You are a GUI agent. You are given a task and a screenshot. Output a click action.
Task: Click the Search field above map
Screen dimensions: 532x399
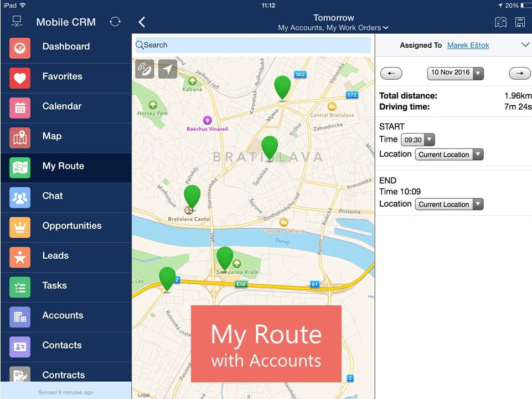pyautogui.click(x=253, y=45)
